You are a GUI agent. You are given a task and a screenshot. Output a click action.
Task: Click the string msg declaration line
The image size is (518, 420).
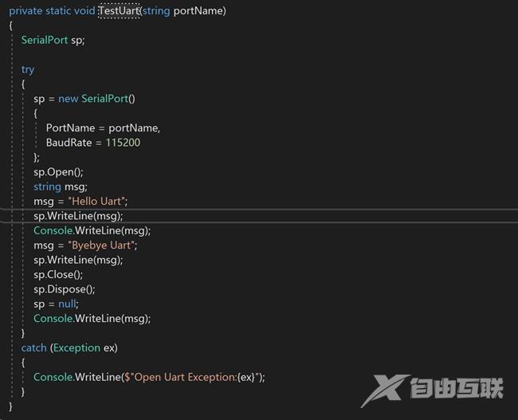60,186
